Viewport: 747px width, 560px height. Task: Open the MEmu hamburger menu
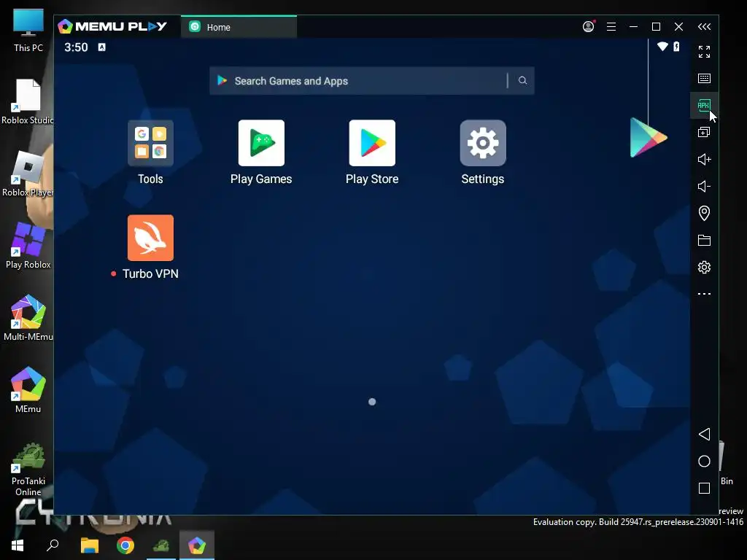[611, 27]
